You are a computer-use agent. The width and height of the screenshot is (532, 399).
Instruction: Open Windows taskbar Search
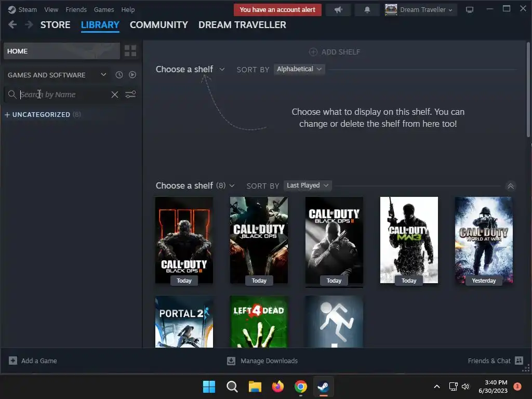[x=232, y=387]
